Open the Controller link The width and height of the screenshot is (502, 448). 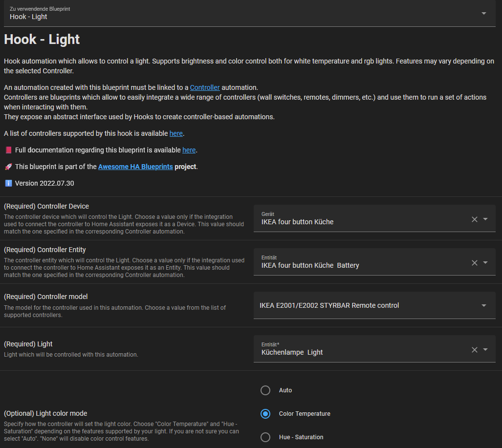[x=205, y=87]
